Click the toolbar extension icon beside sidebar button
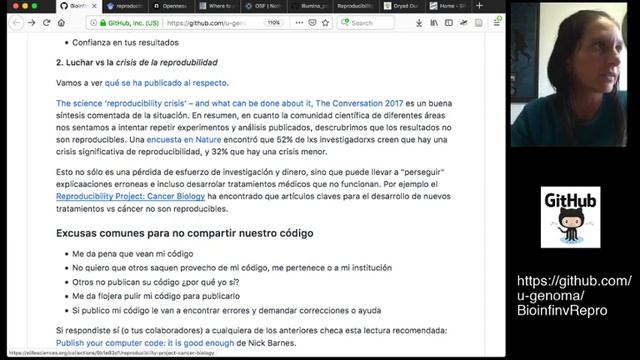 click(464, 23)
